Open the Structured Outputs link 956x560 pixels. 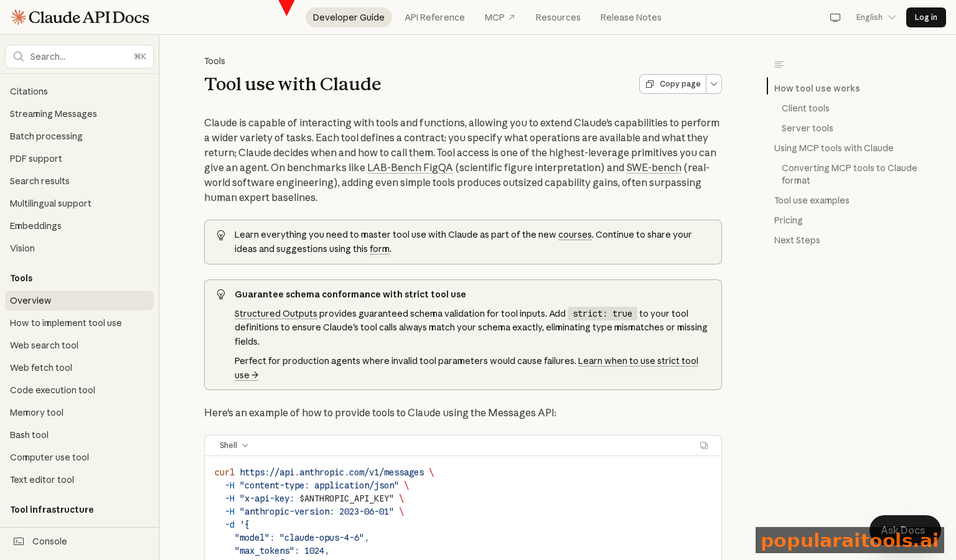[x=276, y=314]
